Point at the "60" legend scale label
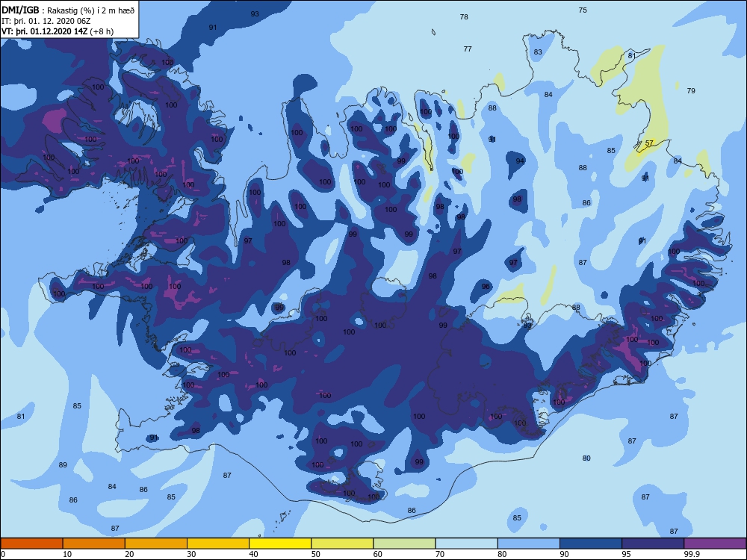747x560 pixels. 378,554
